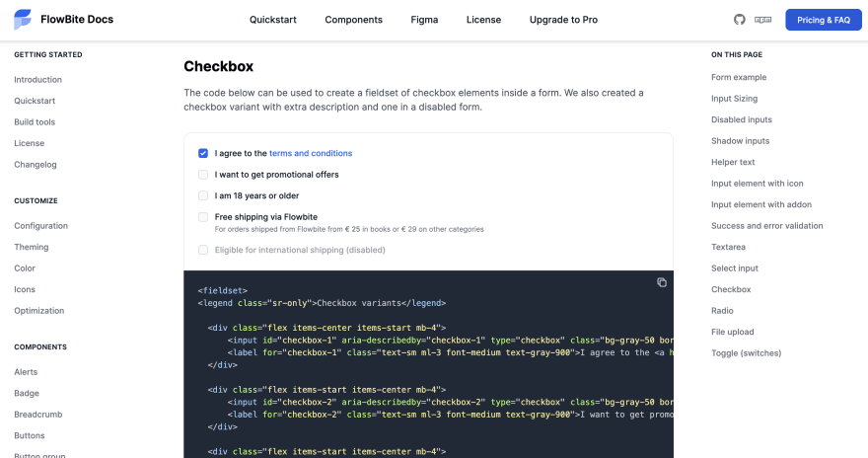Enable Free shipping via Flowbite checkbox
Image resolution: width=868 pixels, height=458 pixels.
pos(203,217)
